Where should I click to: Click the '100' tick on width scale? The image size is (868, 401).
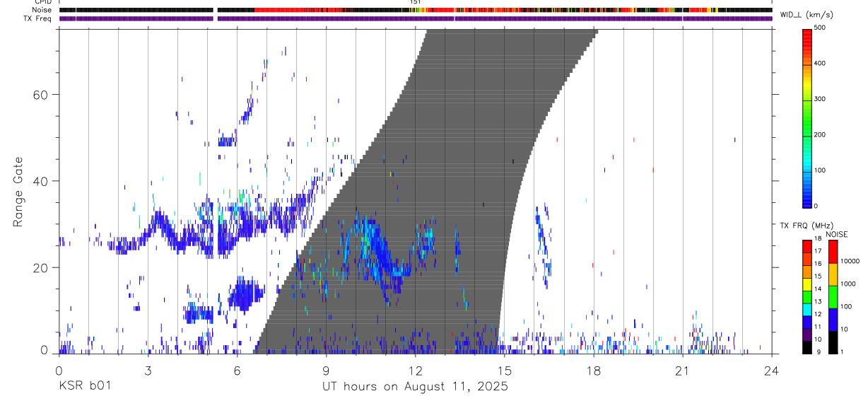point(820,171)
